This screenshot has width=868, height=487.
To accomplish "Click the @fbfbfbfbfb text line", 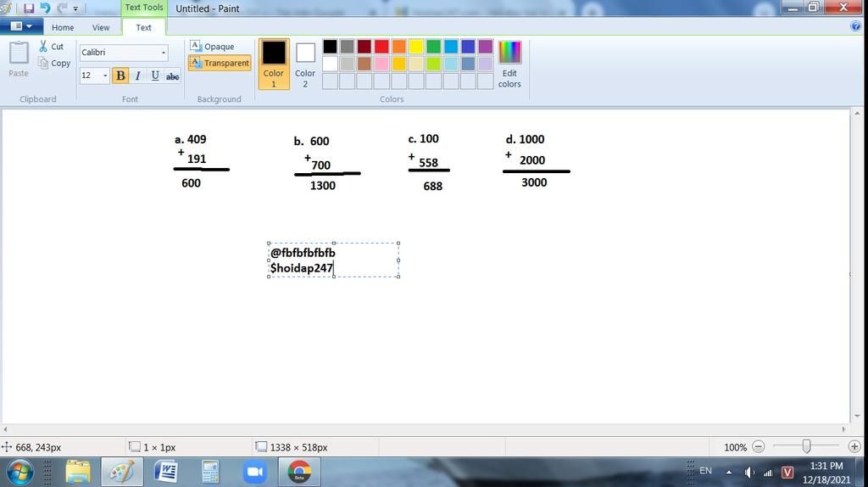I will [303, 253].
